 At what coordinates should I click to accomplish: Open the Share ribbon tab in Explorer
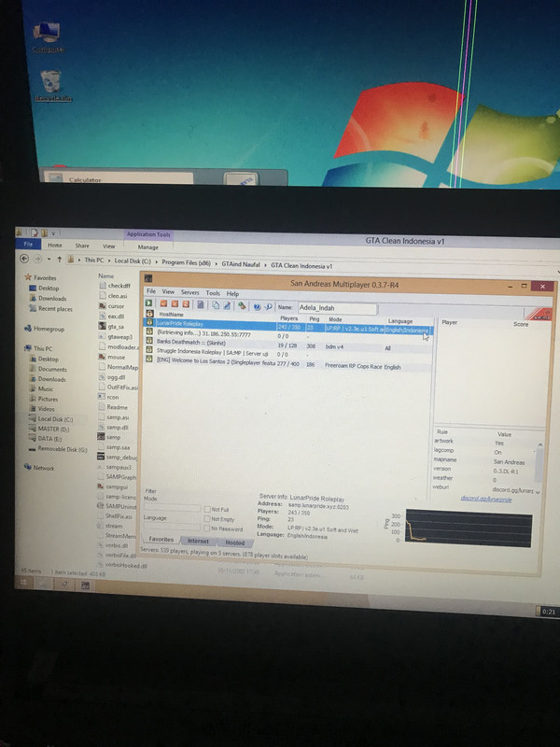[x=82, y=246]
